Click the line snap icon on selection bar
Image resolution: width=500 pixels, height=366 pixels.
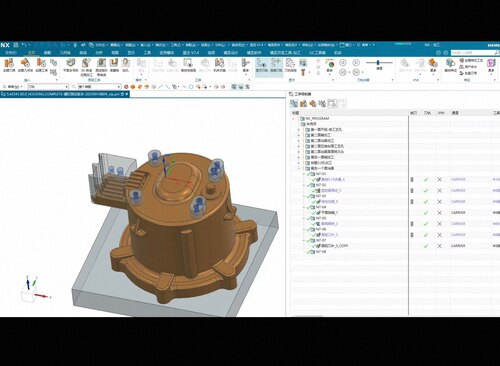[161, 87]
